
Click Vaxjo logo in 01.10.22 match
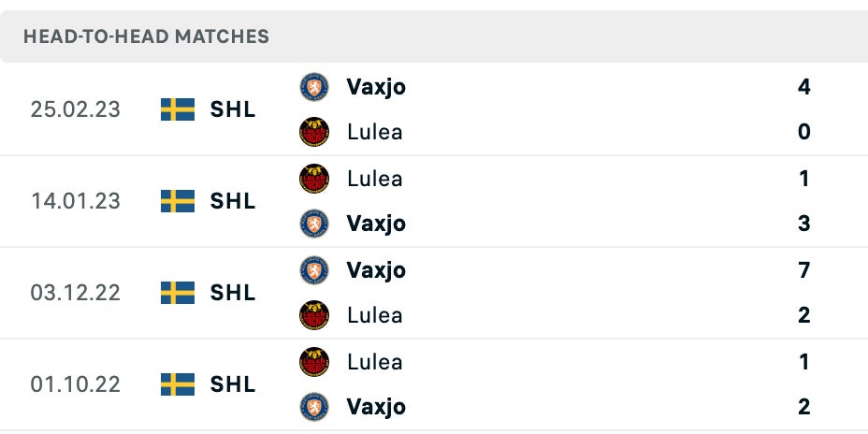314,407
